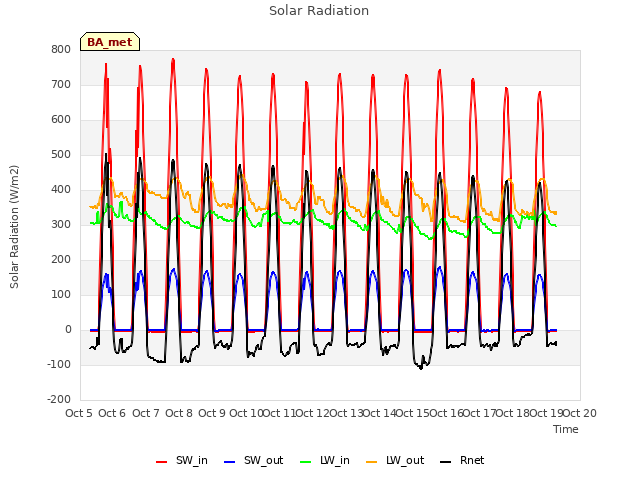
Task: Click the BA_met annotation label
Action: coord(110,42)
